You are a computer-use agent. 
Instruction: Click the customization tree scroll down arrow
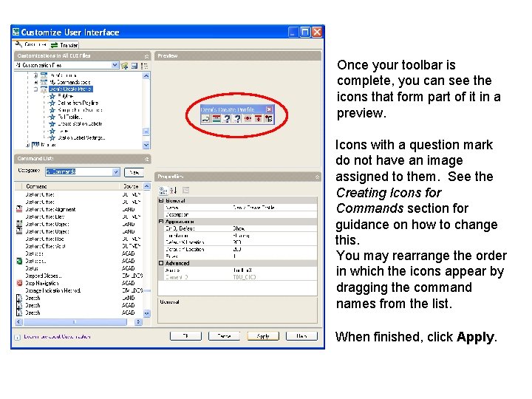(x=146, y=146)
